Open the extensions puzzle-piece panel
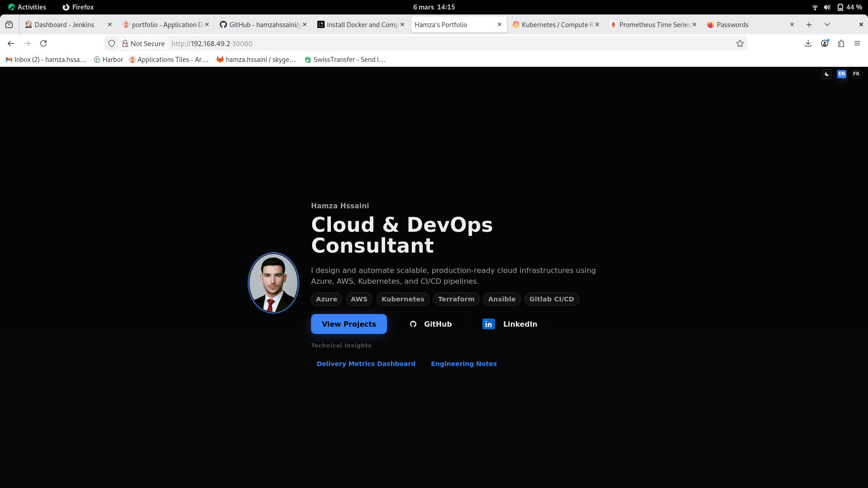This screenshot has width=868, height=488. coord(841,43)
